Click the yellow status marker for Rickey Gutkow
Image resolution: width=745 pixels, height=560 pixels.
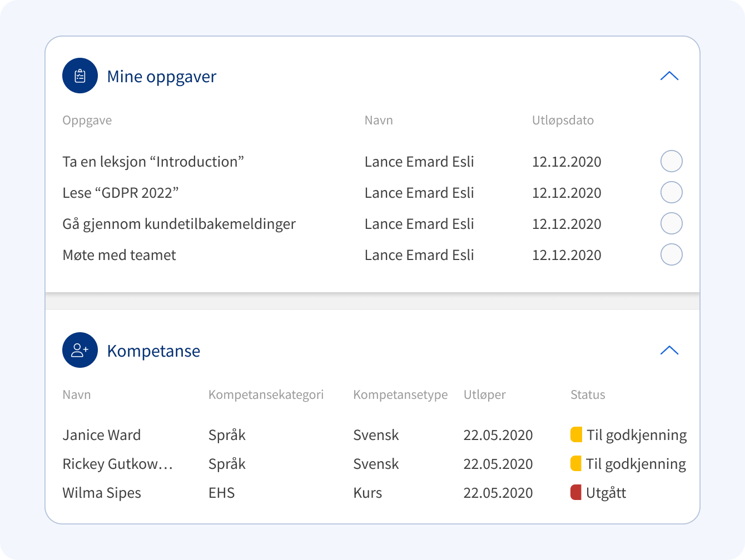point(576,463)
